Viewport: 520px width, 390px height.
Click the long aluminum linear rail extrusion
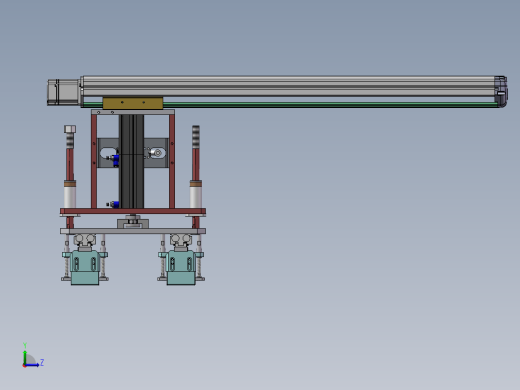tap(288, 87)
